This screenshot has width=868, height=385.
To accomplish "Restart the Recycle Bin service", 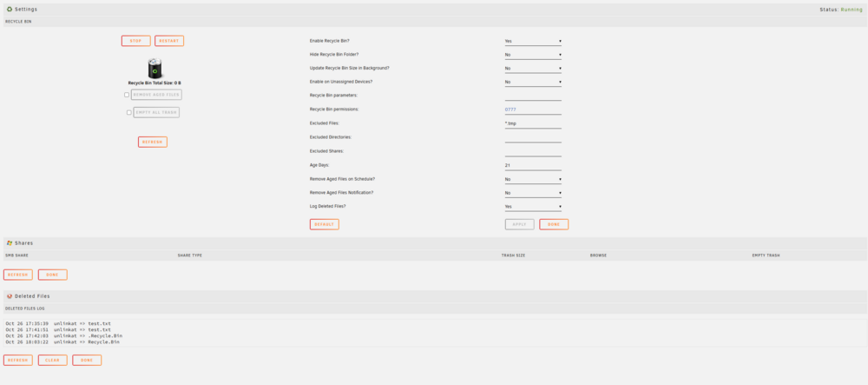I will [x=169, y=41].
